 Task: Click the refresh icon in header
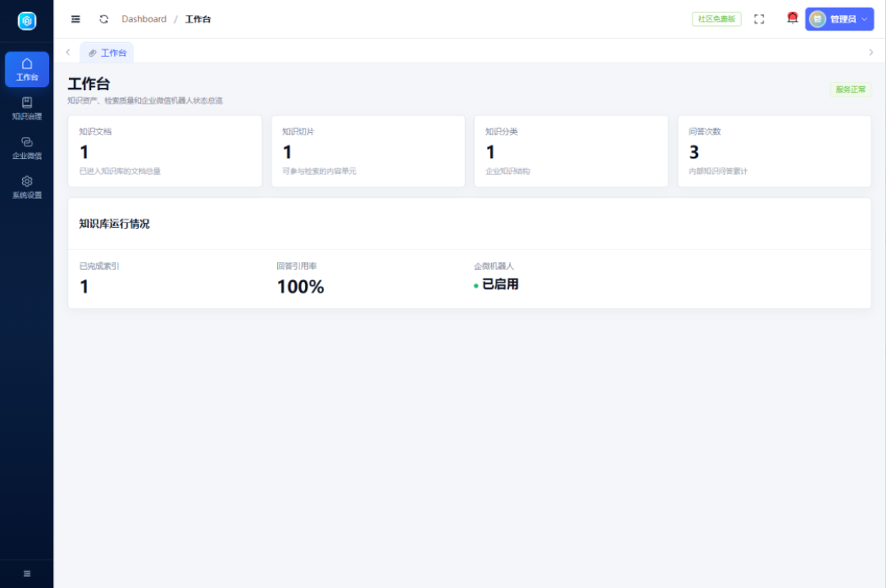[x=104, y=19]
